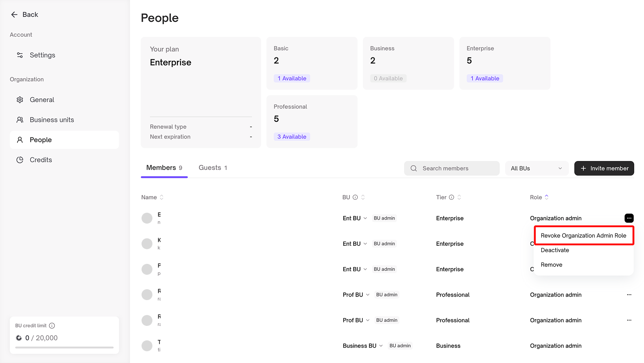Sort members by the Role column arrow
The height and width of the screenshot is (363, 644).
click(546, 197)
